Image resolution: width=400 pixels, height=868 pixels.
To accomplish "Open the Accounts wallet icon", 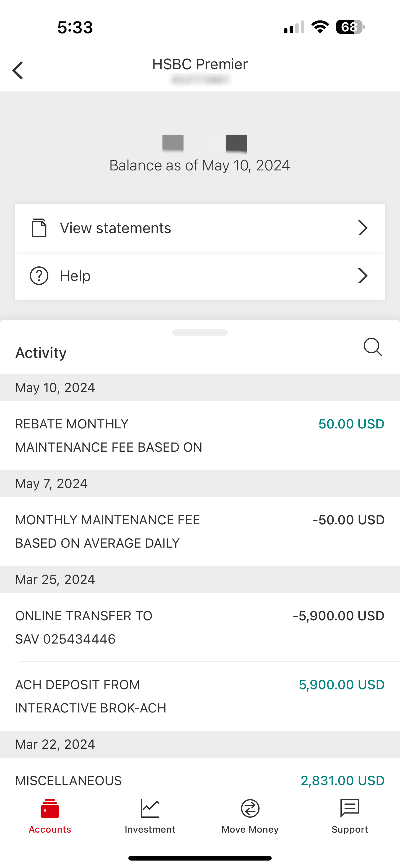I will tap(50, 808).
